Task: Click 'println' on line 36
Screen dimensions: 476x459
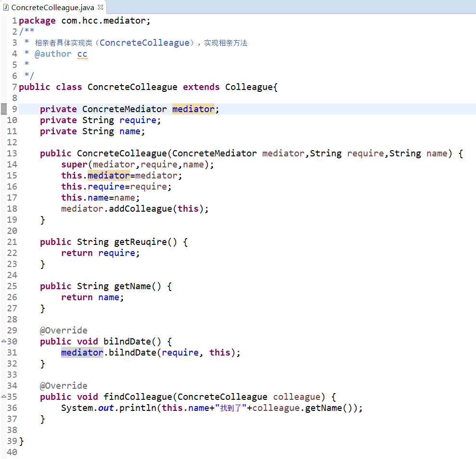Action: [138, 408]
